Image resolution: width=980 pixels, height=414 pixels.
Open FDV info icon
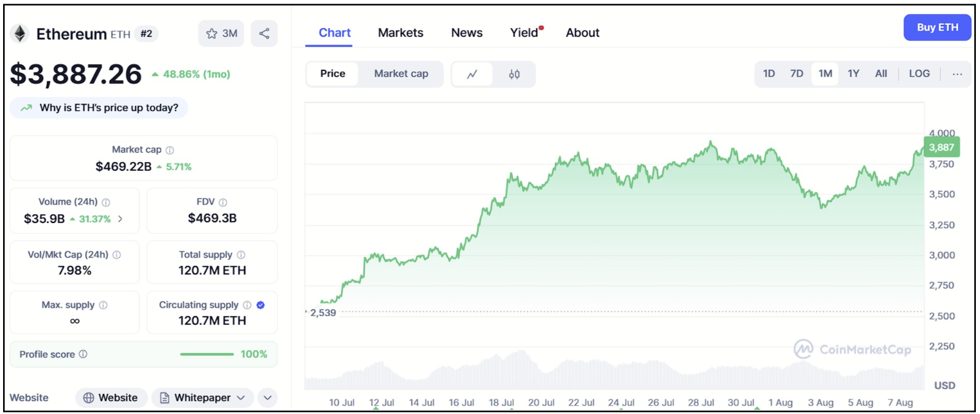point(223,202)
